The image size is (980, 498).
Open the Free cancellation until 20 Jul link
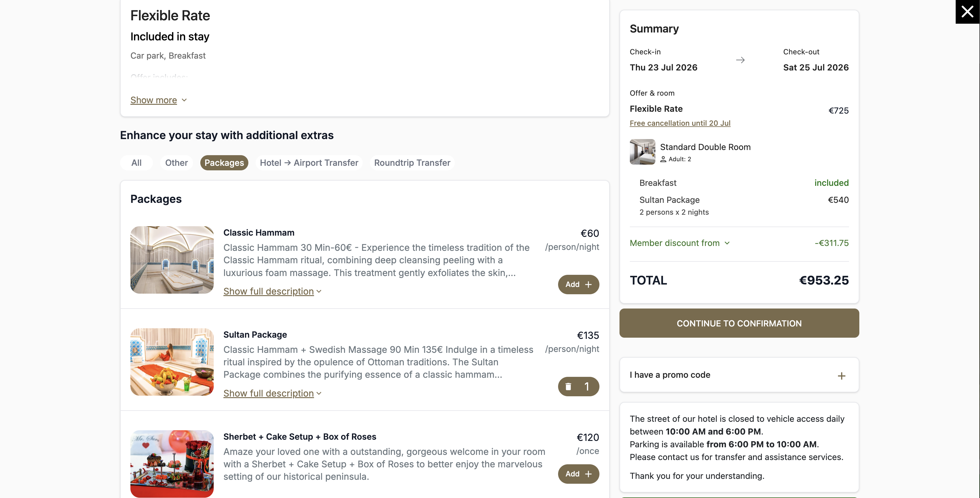click(680, 123)
